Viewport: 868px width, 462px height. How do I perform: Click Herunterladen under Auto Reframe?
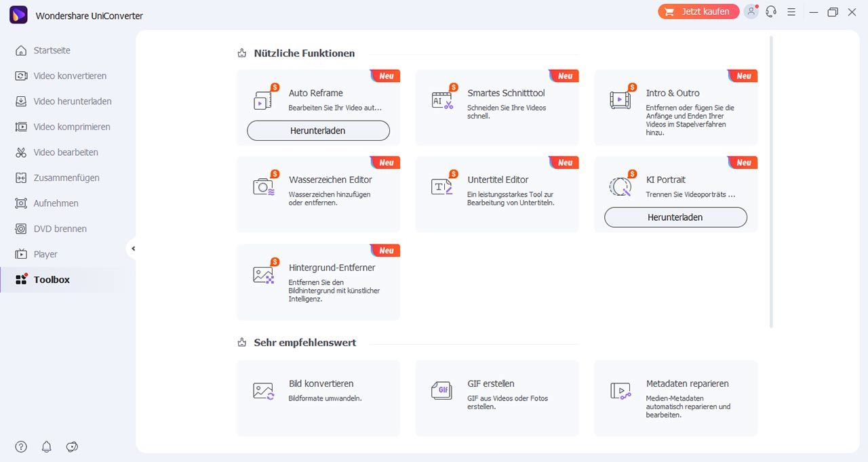pyautogui.click(x=318, y=131)
